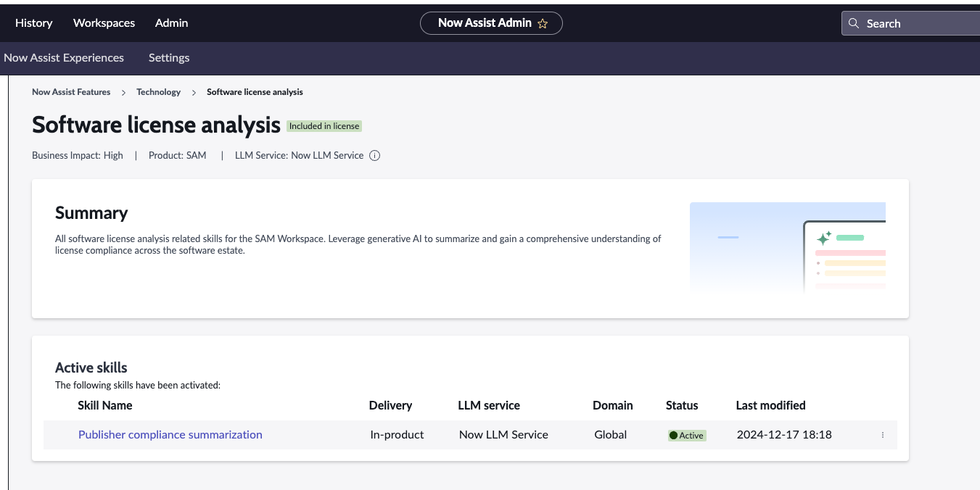The image size is (980, 490).
Task: Switch to the Now Assist Experiences tab
Action: 64,58
